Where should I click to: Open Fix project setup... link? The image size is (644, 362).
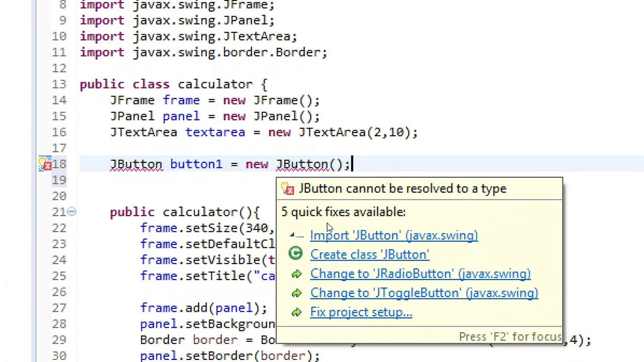(361, 312)
